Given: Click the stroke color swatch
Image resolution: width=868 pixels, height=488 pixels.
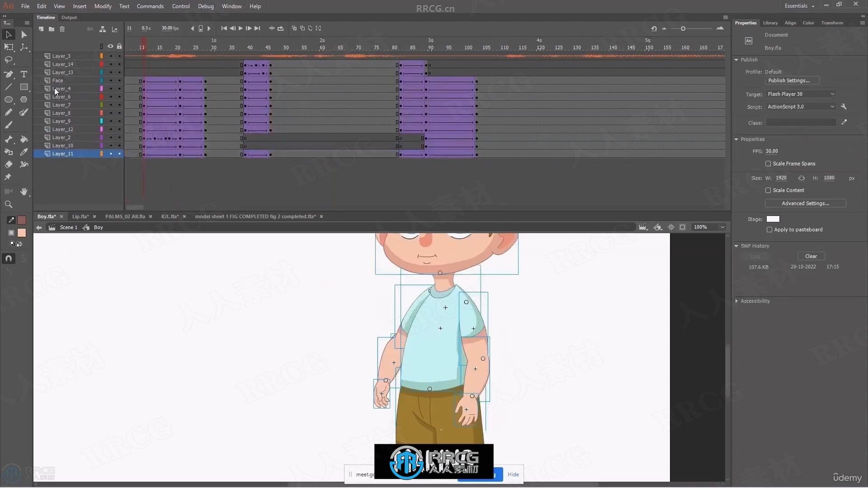Looking at the screenshot, I should [x=22, y=220].
